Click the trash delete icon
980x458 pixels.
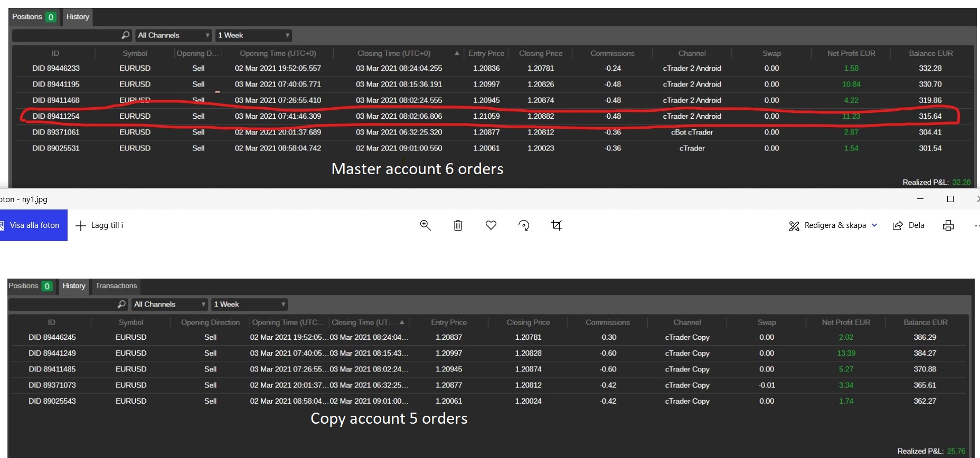[458, 225]
